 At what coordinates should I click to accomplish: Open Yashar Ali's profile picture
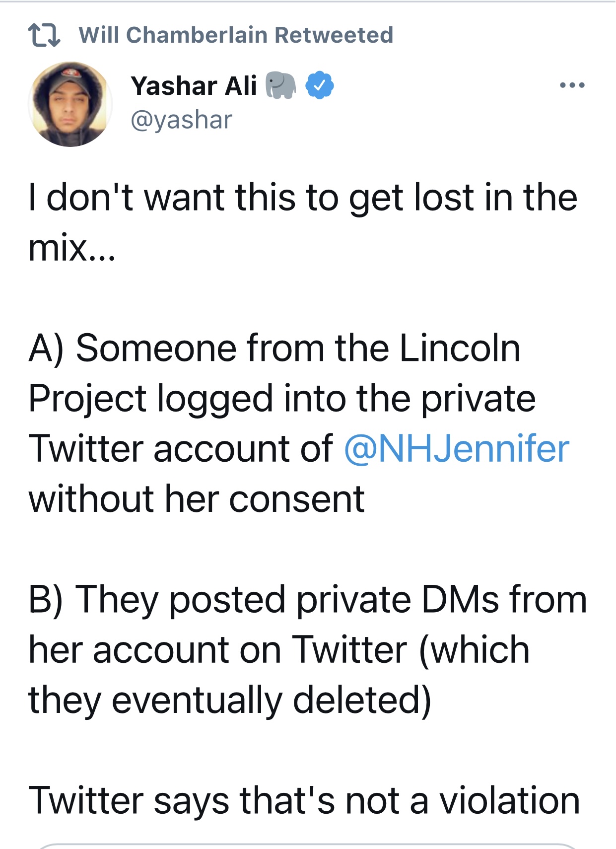[x=70, y=104]
